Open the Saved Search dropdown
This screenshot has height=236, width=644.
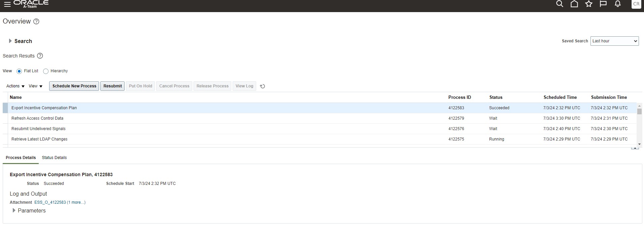coord(614,41)
